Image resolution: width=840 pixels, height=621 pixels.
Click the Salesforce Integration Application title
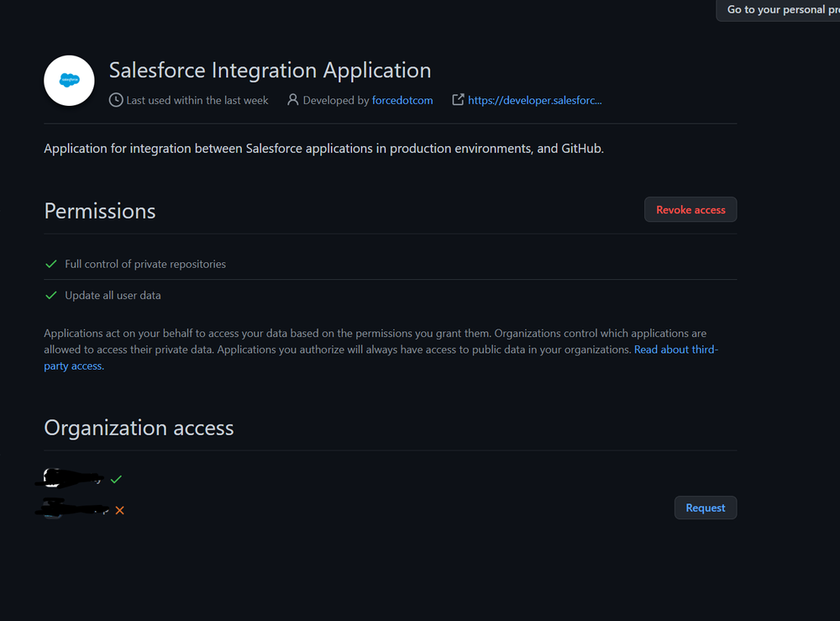pos(270,70)
